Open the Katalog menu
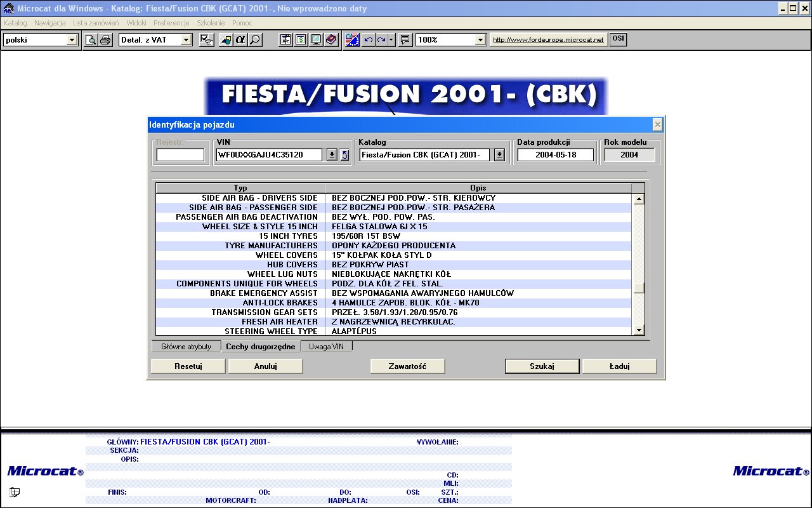 tap(15, 23)
